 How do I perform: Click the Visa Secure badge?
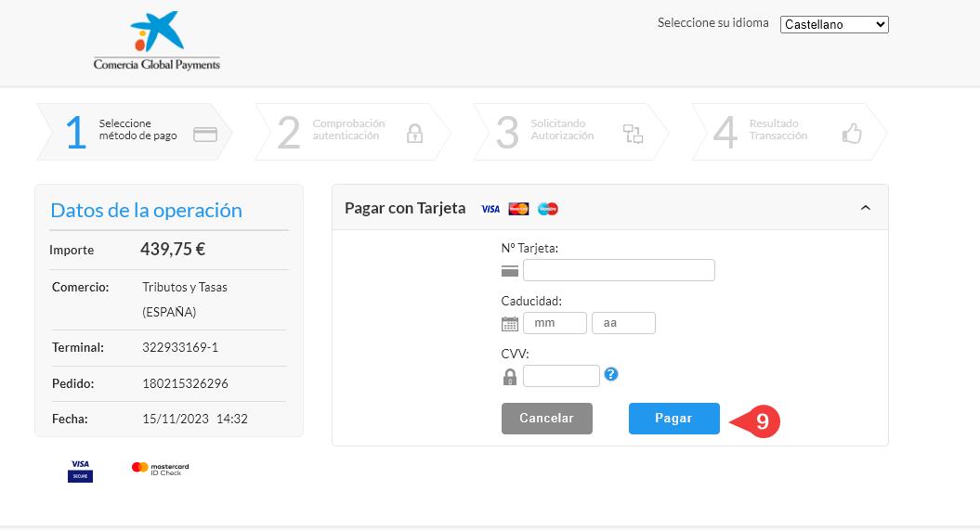(x=80, y=470)
